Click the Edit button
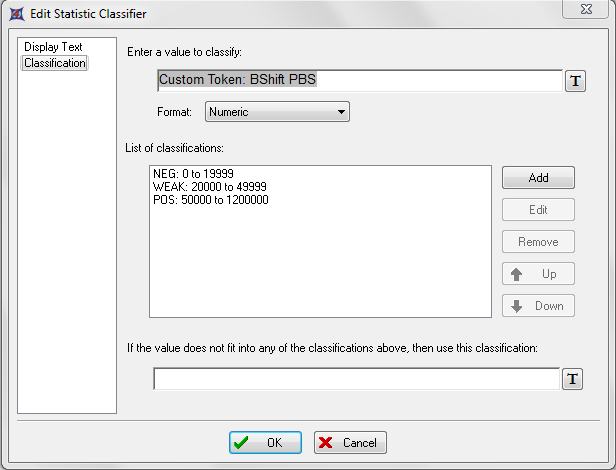 pyautogui.click(x=538, y=210)
